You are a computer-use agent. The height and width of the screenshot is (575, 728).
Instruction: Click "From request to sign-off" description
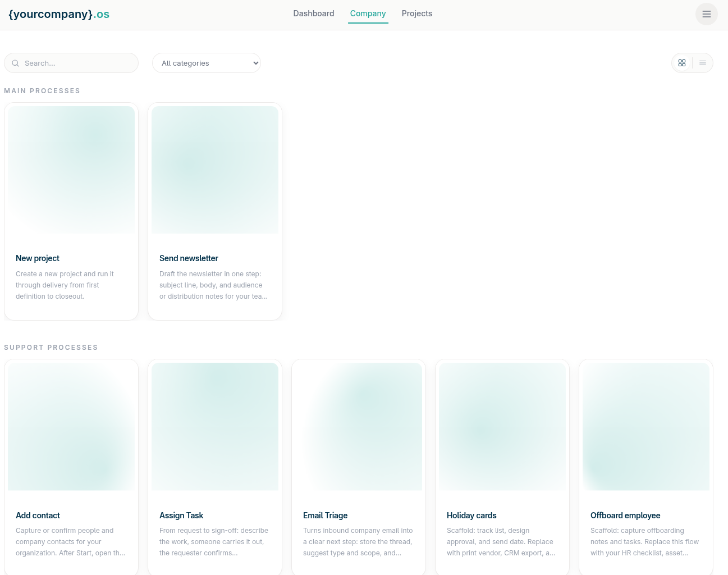[x=214, y=542]
